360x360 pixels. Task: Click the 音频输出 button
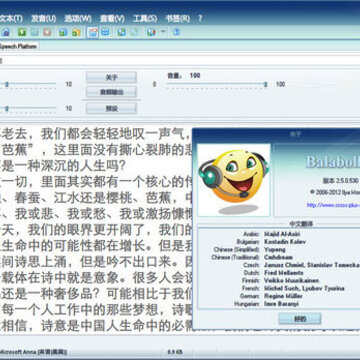click(x=111, y=92)
